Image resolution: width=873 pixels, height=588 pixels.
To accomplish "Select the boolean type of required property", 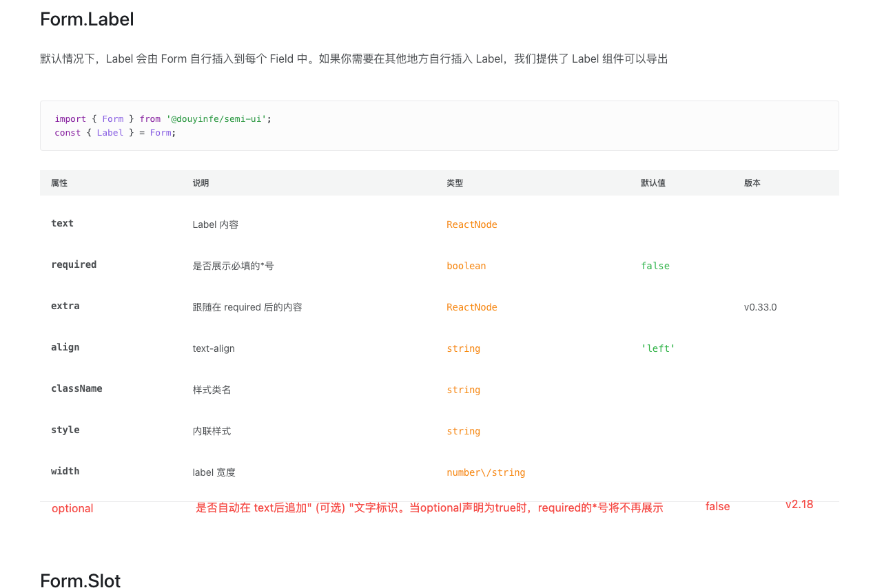I will [466, 266].
